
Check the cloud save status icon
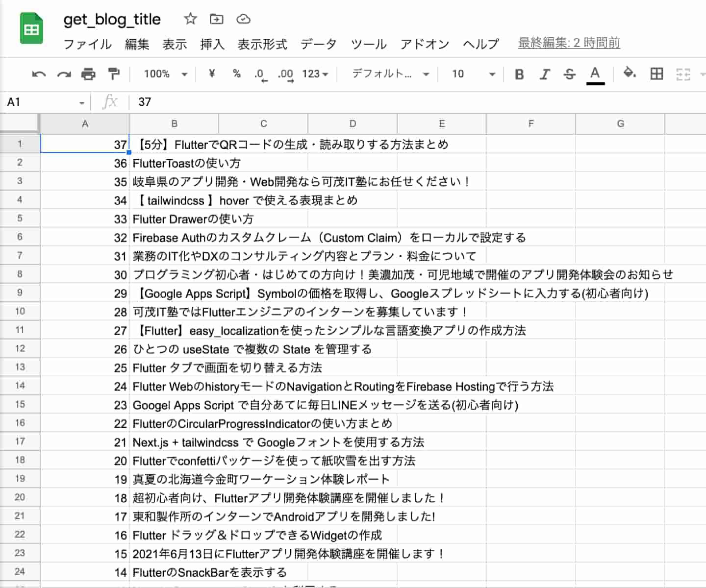[244, 19]
